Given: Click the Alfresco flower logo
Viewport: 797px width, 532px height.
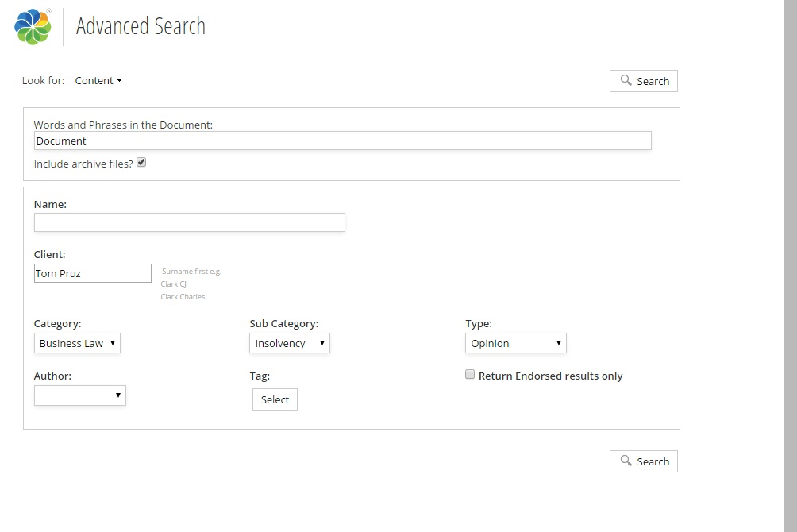Looking at the screenshot, I should tap(33, 27).
